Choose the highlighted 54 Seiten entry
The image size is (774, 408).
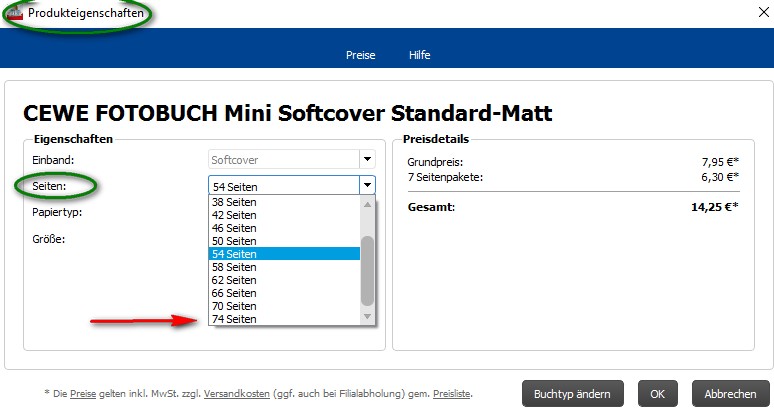pos(284,254)
